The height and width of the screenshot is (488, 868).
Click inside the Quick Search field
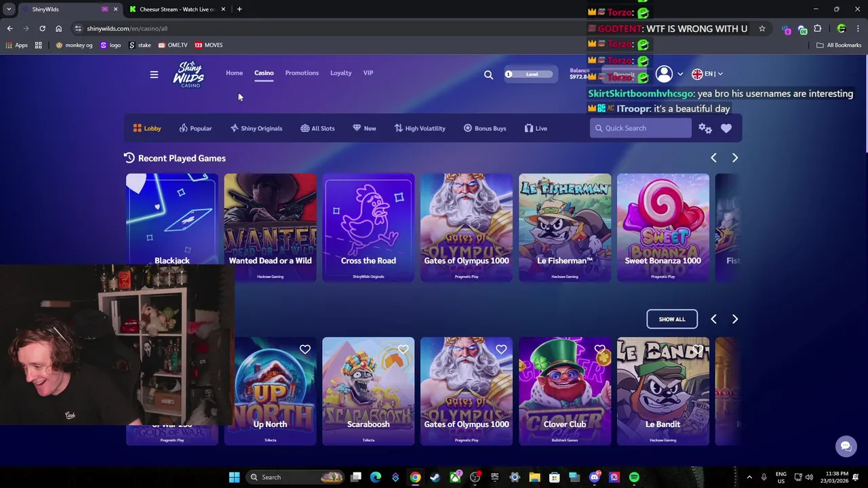(x=641, y=128)
